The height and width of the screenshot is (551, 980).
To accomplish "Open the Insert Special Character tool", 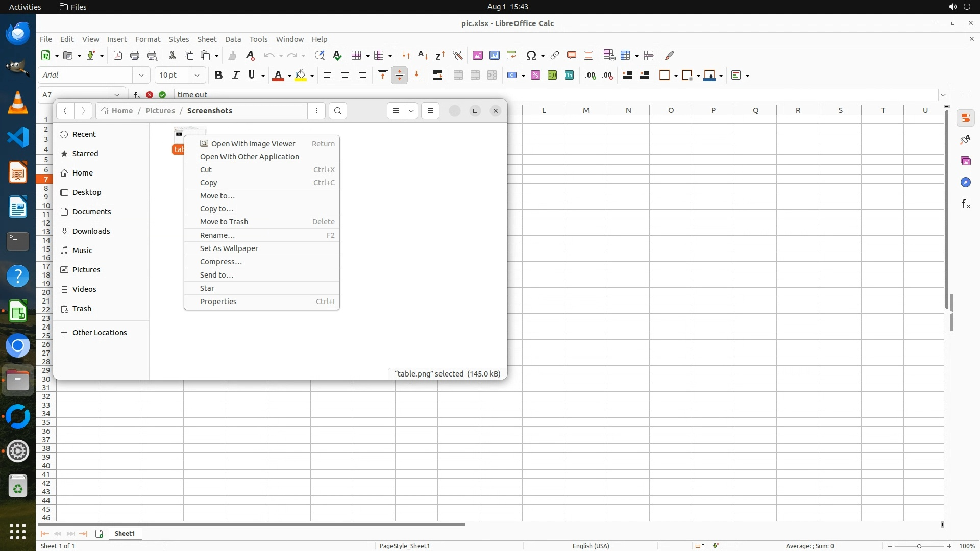I will 531,55.
